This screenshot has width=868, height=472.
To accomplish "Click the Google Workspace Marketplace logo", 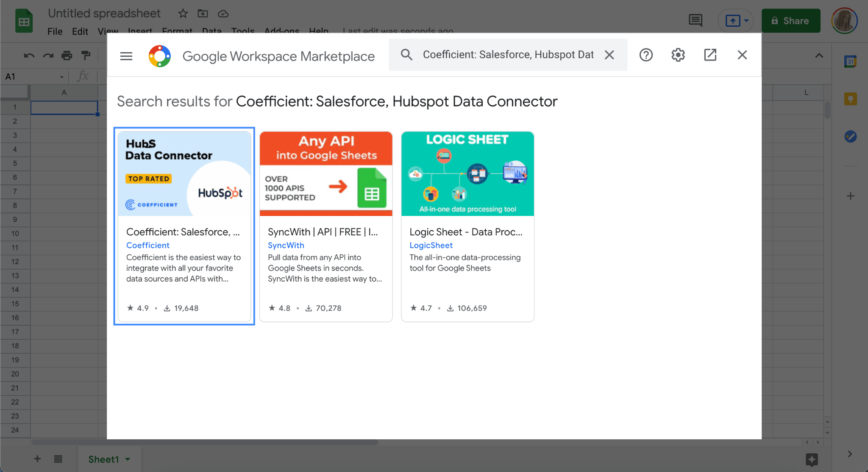I will 160,56.
